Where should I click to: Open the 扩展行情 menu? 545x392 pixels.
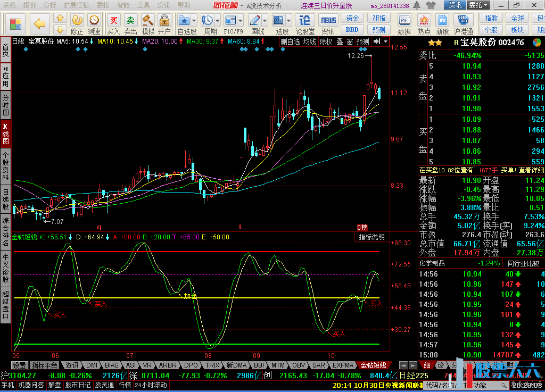[x=76, y=5]
